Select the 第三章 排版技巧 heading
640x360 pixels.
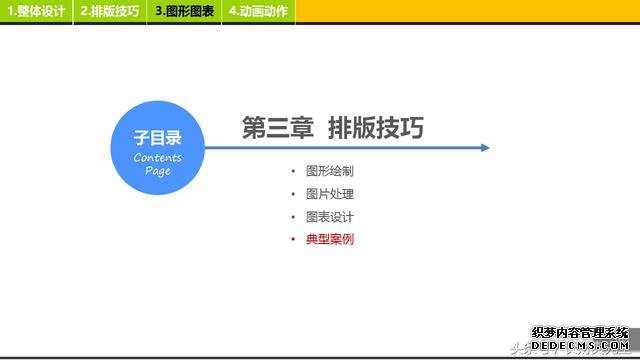pyautogui.click(x=333, y=127)
